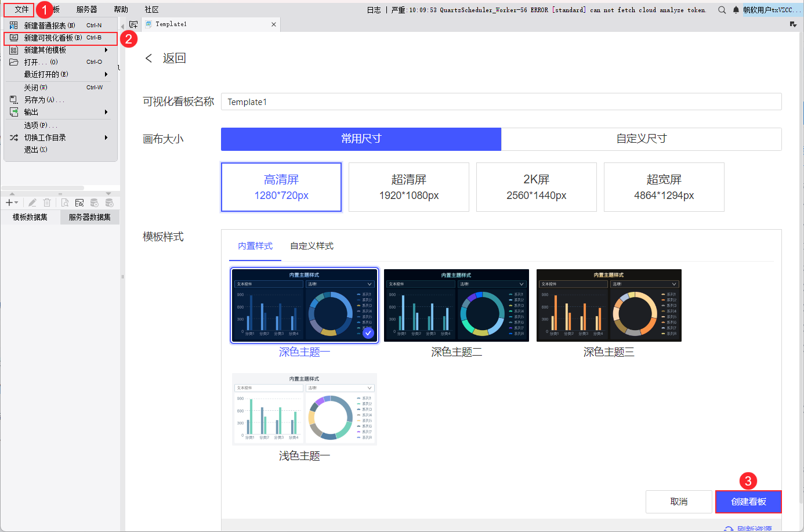The width and height of the screenshot is (804, 532).
Task: Click the save-as icon beside 另存为
Action: pos(14,100)
